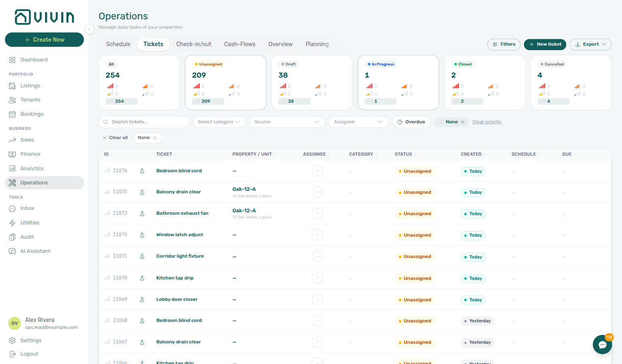The image size is (622, 364).
Task: Open the Planning tab
Action: coord(317,44)
